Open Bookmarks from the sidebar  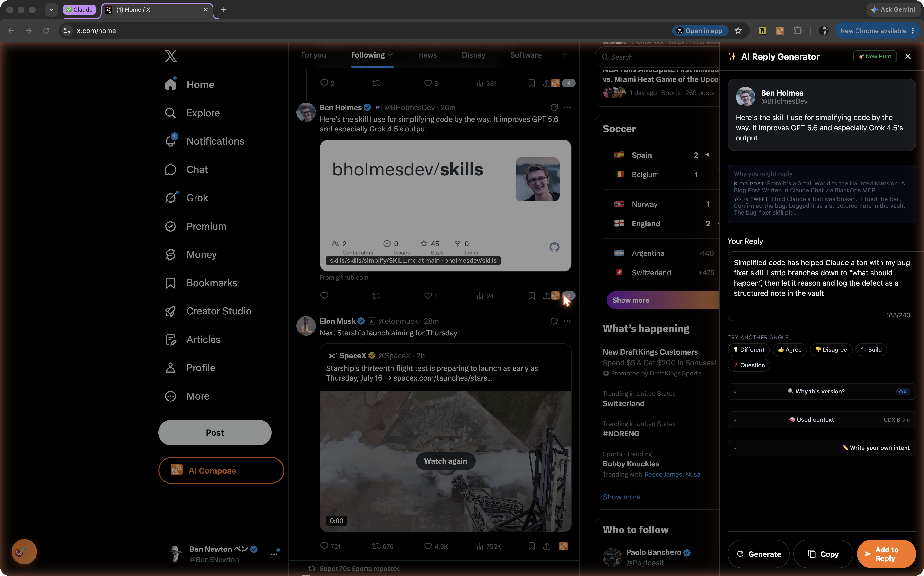tap(200, 283)
